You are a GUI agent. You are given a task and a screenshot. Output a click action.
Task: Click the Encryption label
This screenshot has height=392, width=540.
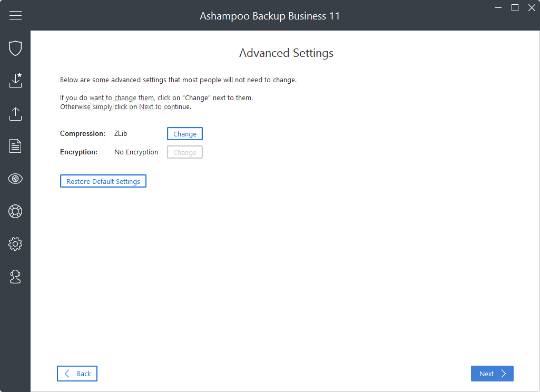click(x=78, y=152)
